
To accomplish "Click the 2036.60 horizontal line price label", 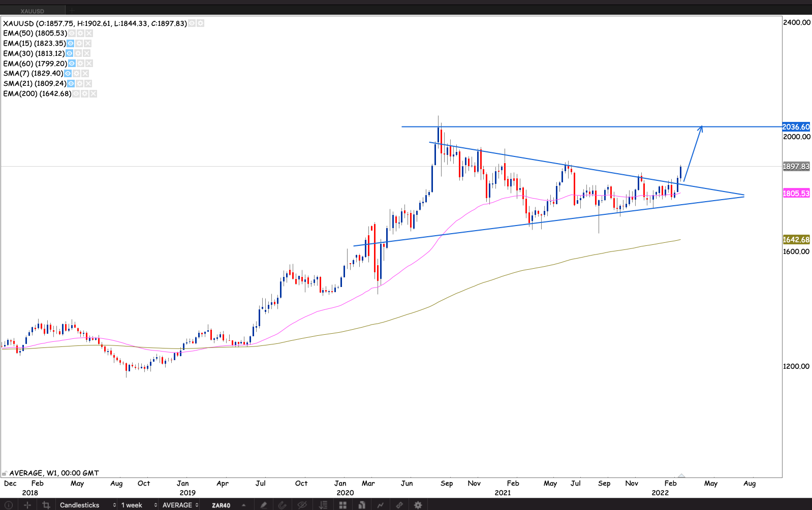I will [x=796, y=127].
